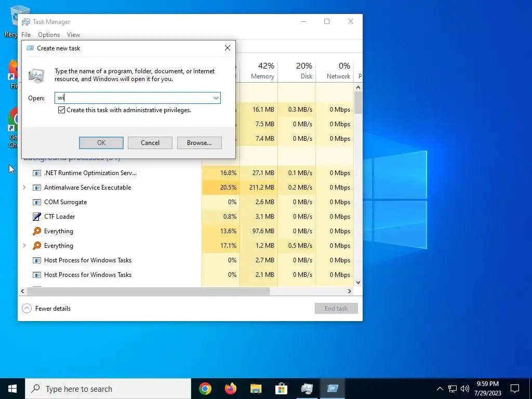This screenshot has width=532, height=399.
Task: Click the 20.5% CPU value
Action: (229, 188)
